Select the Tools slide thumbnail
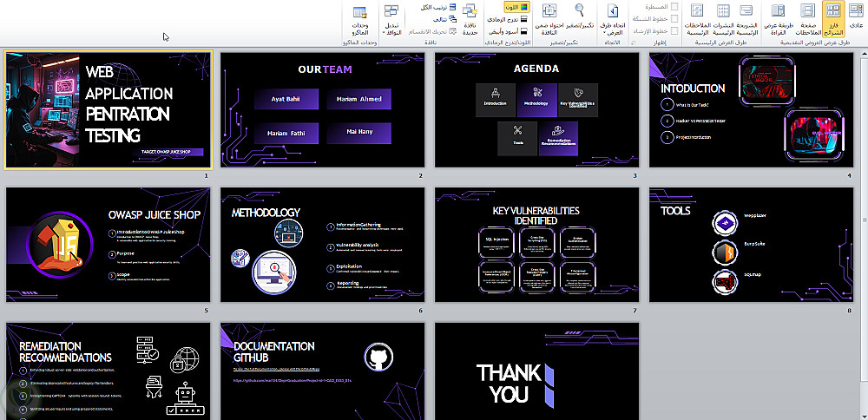The height and width of the screenshot is (420, 868). click(x=751, y=245)
